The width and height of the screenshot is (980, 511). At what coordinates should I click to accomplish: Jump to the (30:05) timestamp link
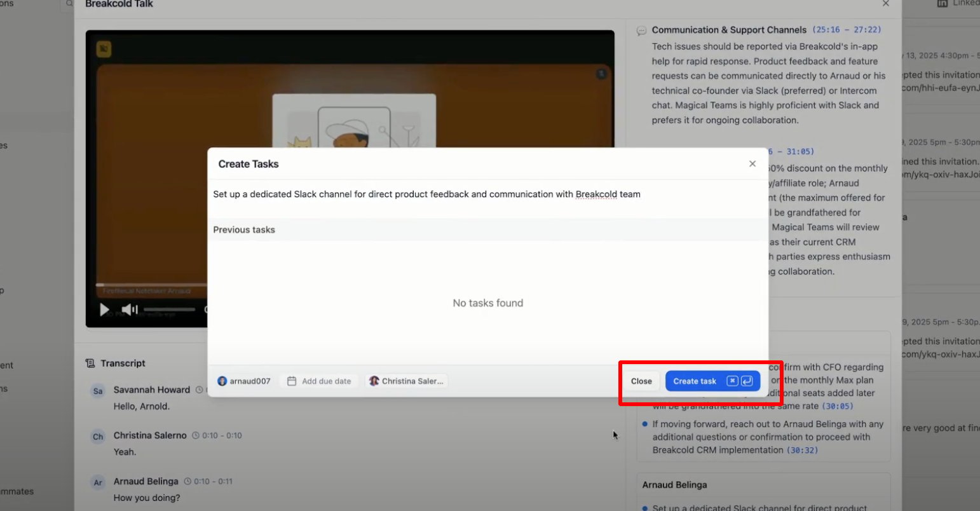tap(838, 405)
